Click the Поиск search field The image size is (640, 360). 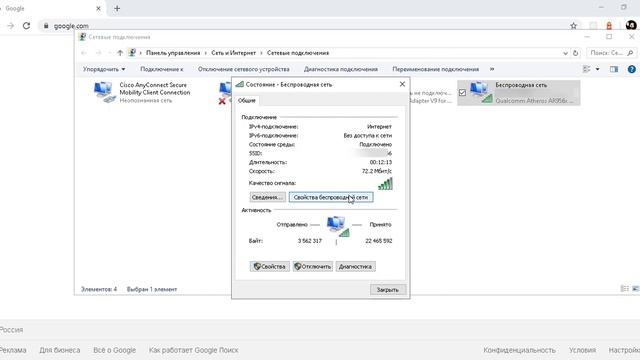(x=611, y=53)
